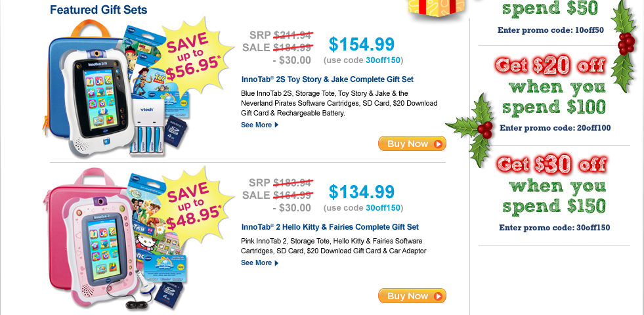Screen dimensions: 644x315
Task: Click the gift box icon at top
Action: (436, 7)
